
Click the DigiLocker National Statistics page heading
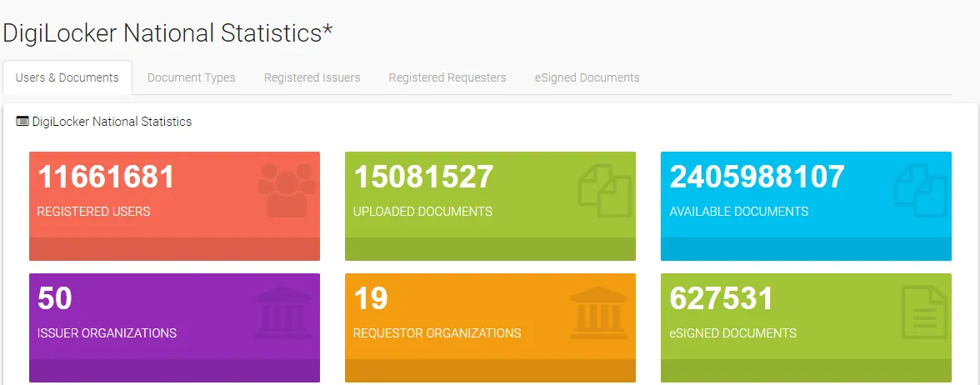tap(167, 33)
